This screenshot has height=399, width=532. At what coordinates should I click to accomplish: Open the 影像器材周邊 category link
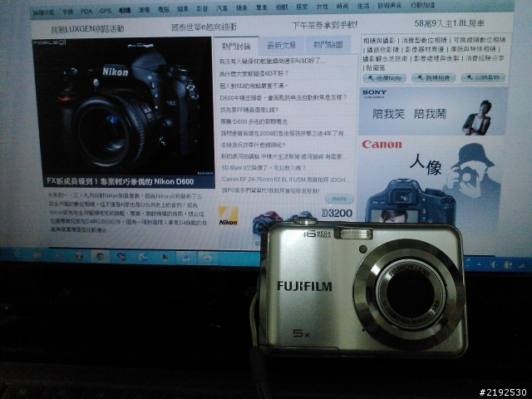click(x=425, y=50)
